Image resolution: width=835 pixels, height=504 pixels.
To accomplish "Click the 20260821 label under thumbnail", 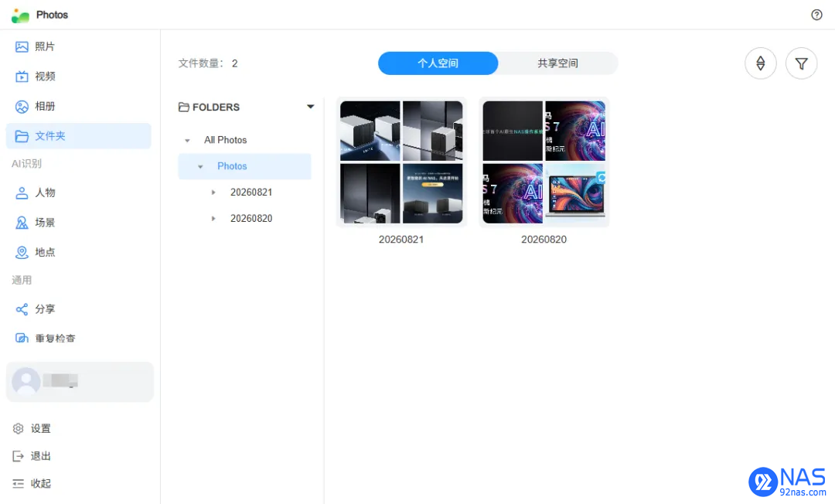I will pyautogui.click(x=401, y=240).
